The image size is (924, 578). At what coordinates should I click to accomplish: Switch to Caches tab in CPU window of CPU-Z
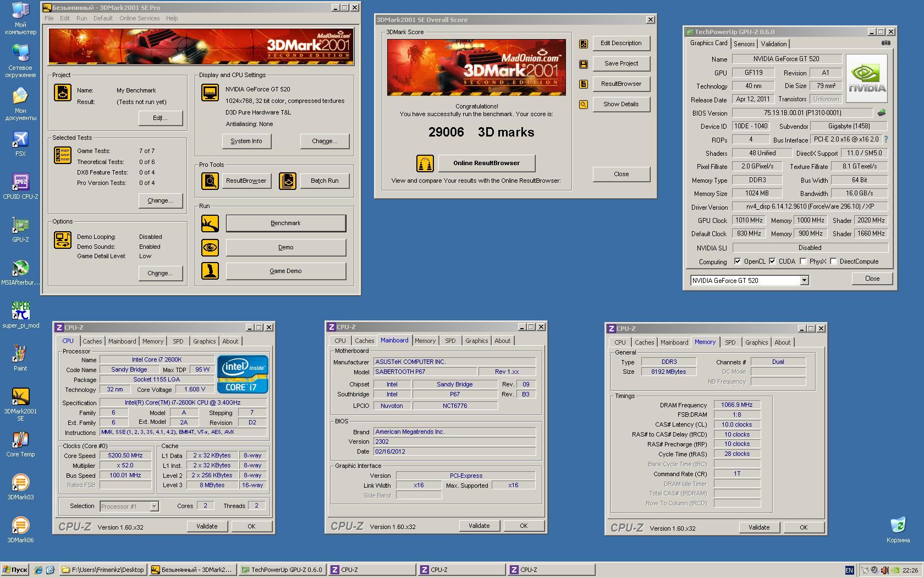92,341
